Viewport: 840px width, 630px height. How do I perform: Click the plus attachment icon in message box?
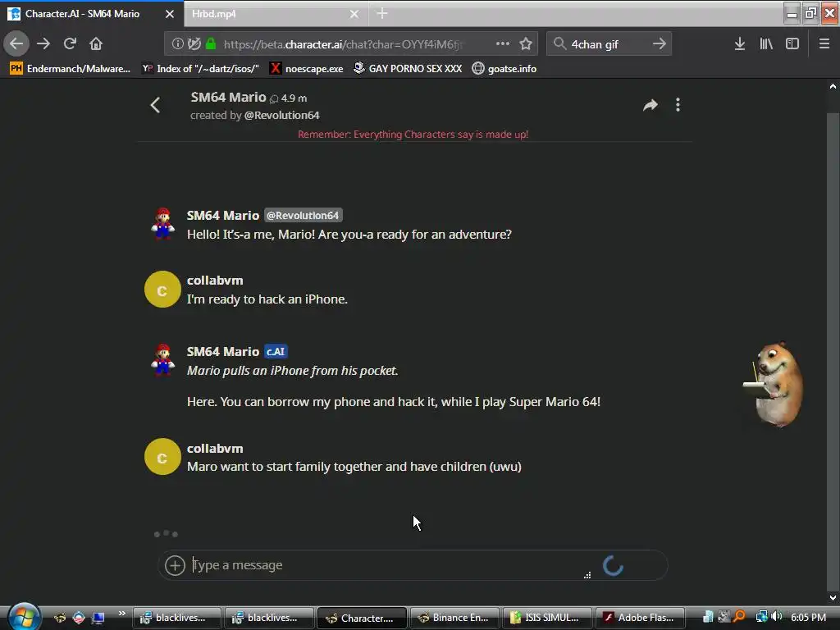pyautogui.click(x=175, y=565)
